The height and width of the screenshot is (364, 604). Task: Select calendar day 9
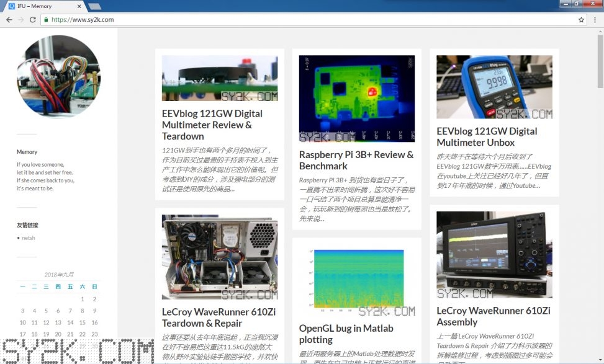(94, 311)
